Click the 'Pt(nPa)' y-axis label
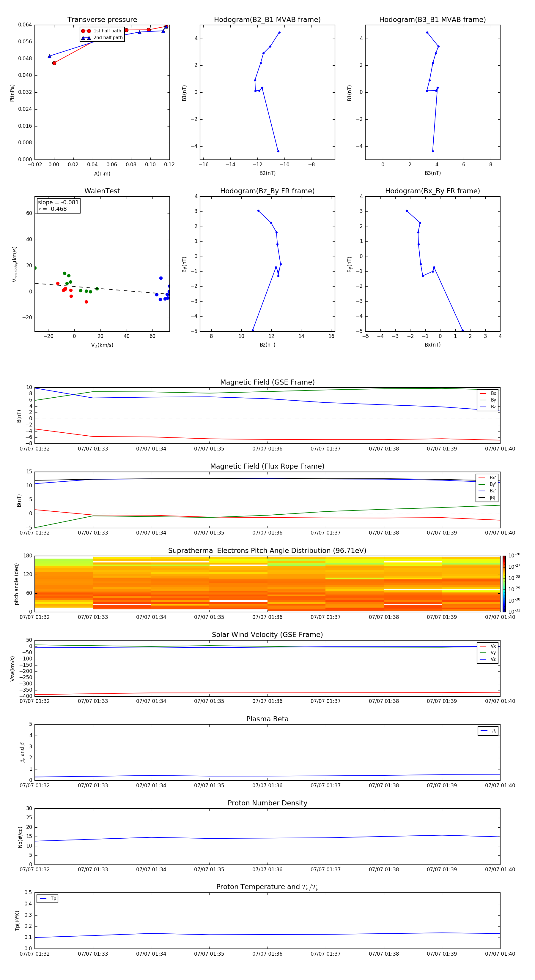 [x=12, y=92]
